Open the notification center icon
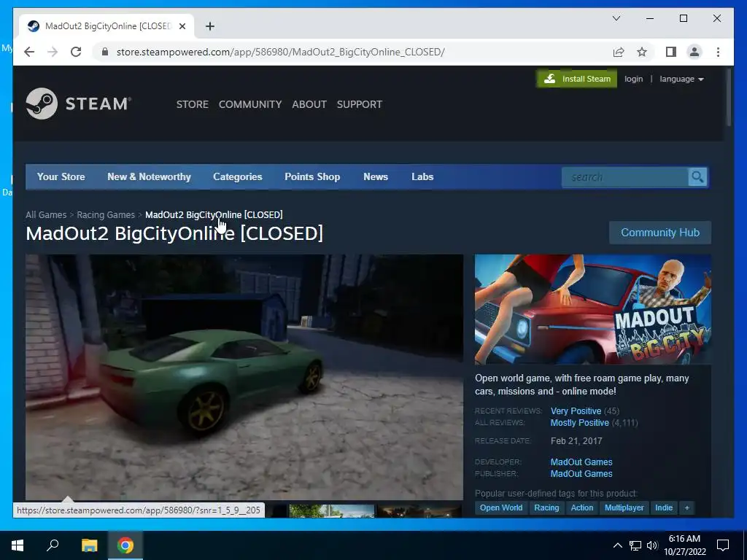 tap(723, 545)
